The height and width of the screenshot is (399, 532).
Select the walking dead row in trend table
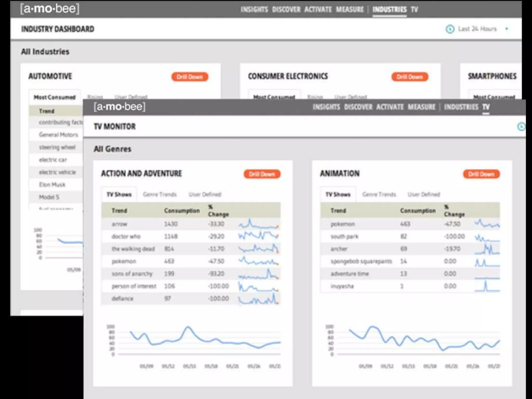click(133, 249)
